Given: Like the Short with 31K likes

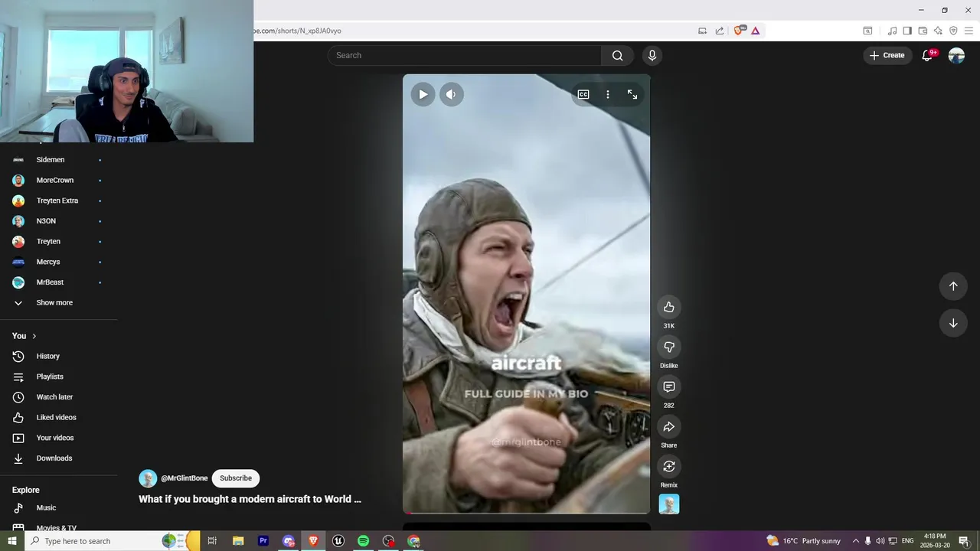Looking at the screenshot, I should point(668,307).
